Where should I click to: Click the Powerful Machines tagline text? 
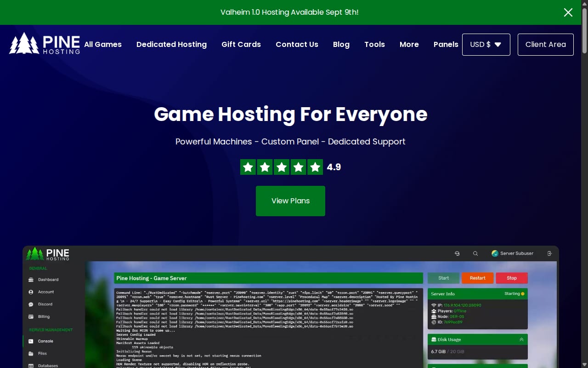[290, 142]
